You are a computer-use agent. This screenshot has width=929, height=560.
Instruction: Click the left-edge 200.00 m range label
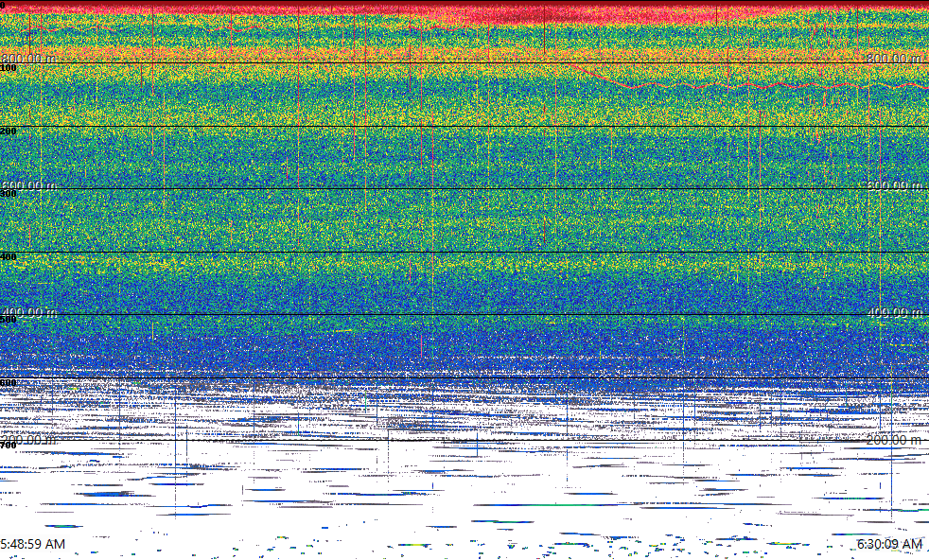28,439
